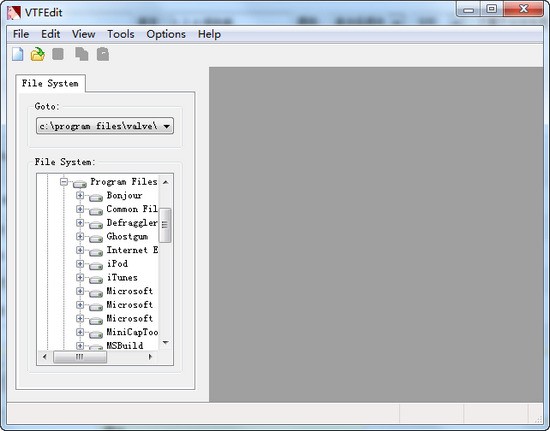Collapse the Program Files tree node
The width and height of the screenshot is (550, 431).
coord(64,182)
